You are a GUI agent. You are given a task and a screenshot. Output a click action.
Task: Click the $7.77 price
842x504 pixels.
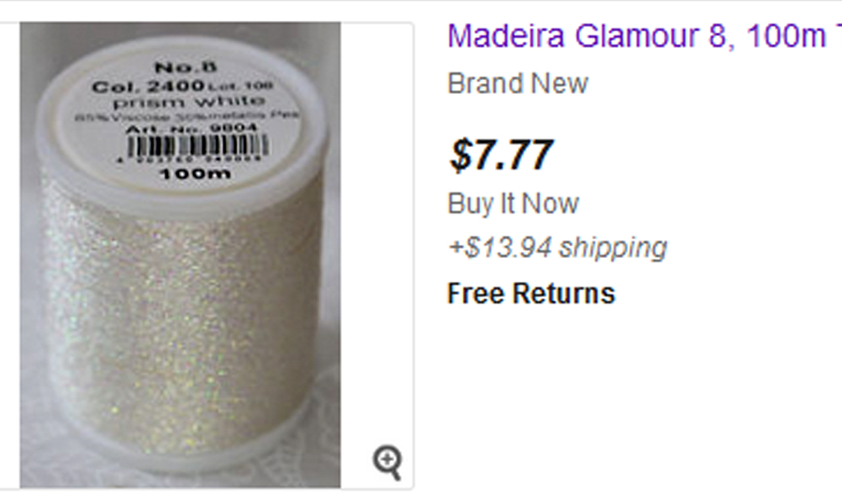pos(502,155)
